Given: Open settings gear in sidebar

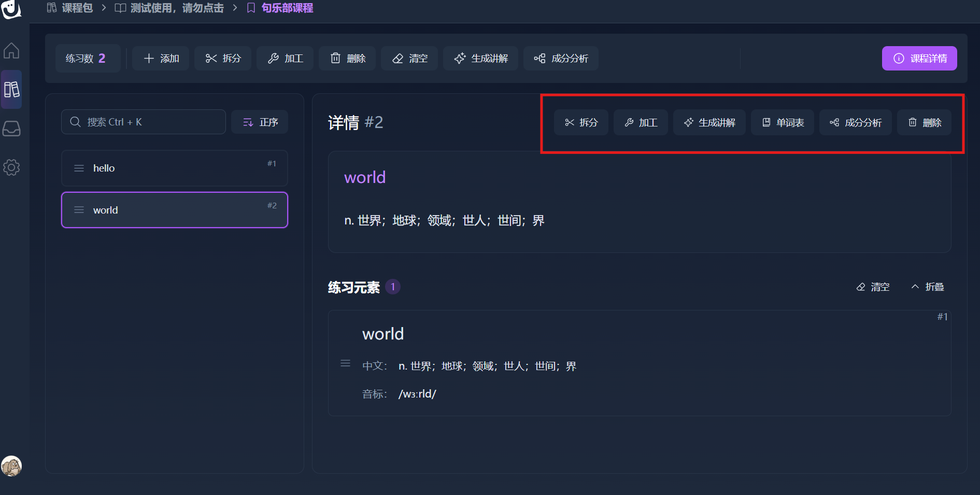Looking at the screenshot, I should (11, 167).
